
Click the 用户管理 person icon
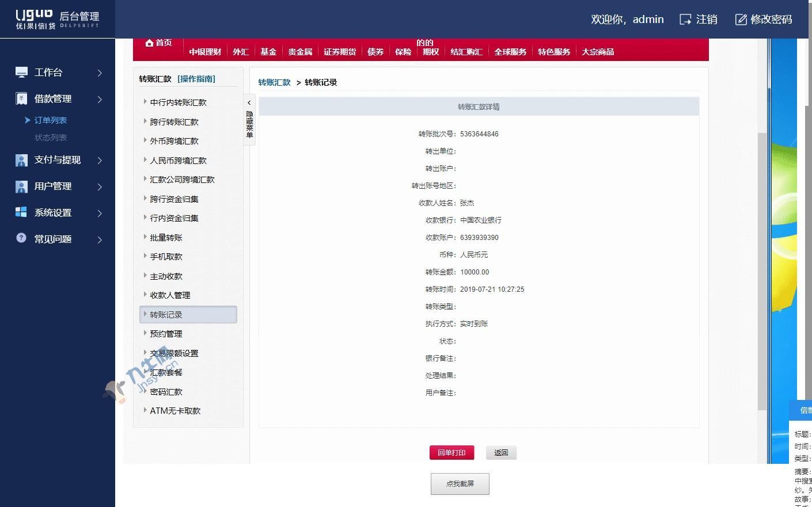(x=21, y=186)
